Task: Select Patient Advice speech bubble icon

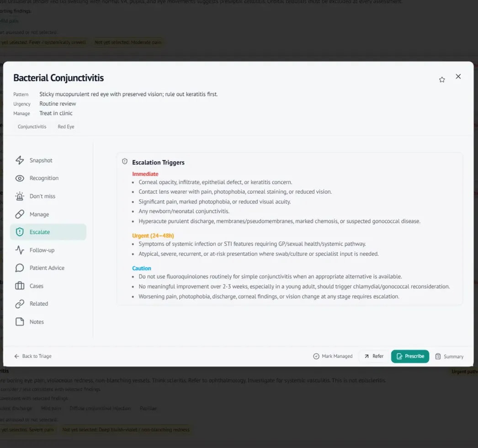Action: click(x=20, y=268)
